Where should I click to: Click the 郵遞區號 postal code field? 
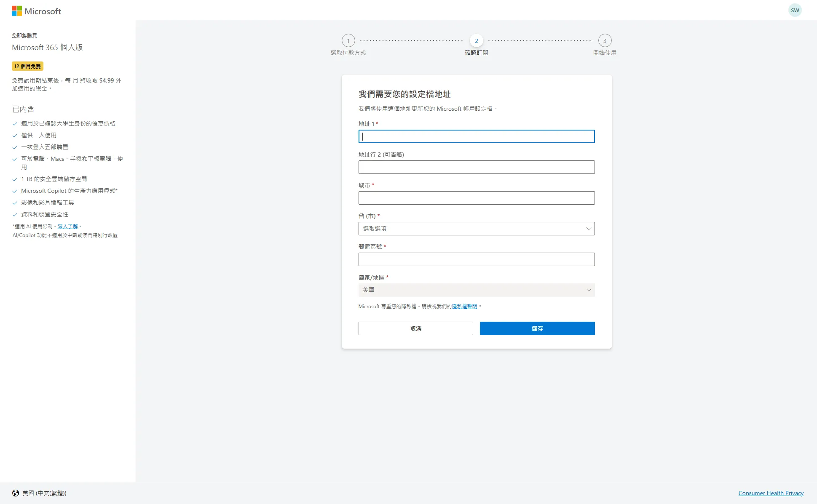coord(476,259)
